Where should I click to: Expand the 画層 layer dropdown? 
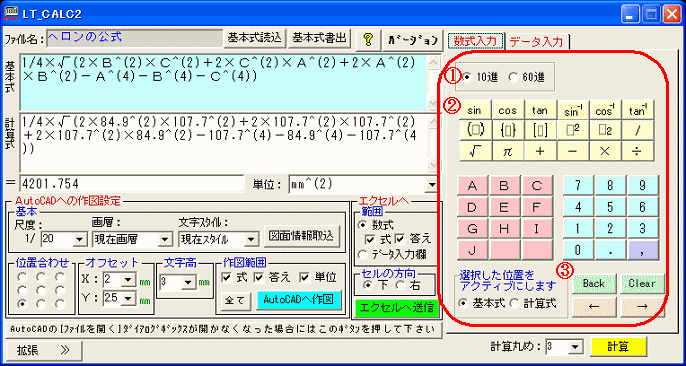point(164,239)
